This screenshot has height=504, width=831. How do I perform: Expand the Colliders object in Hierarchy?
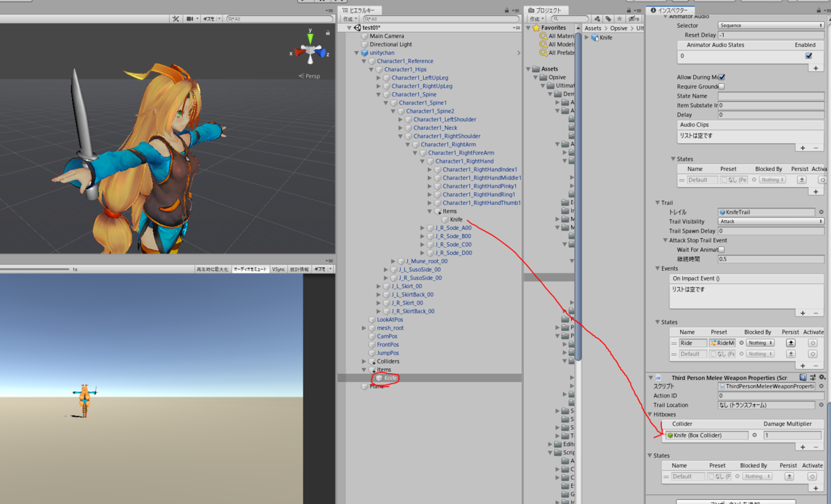pyautogui.click(x=364, y=361)
